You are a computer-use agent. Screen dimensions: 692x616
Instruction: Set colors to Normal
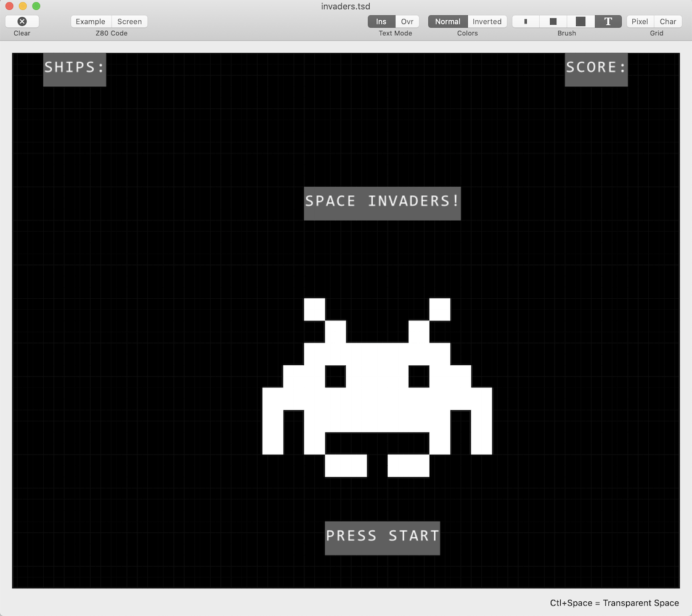click(x=447, y=22)
